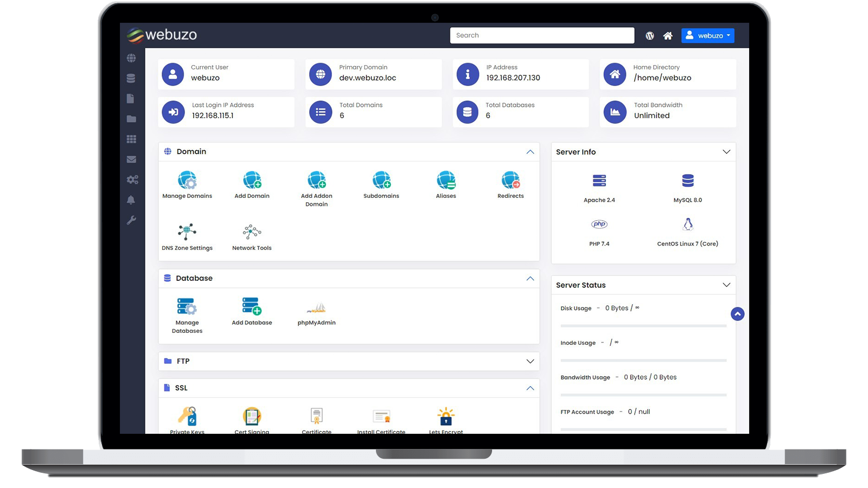Image resolution: width=868 pixels, height=488 pixels.
Task: Select the Subdomains icon
Action: [x=381, y=180]
